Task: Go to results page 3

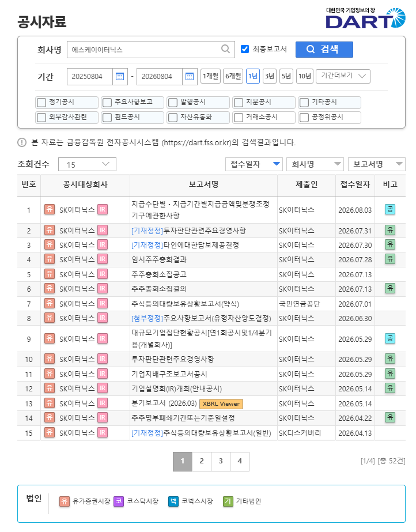Action: (x=220, y=461)
